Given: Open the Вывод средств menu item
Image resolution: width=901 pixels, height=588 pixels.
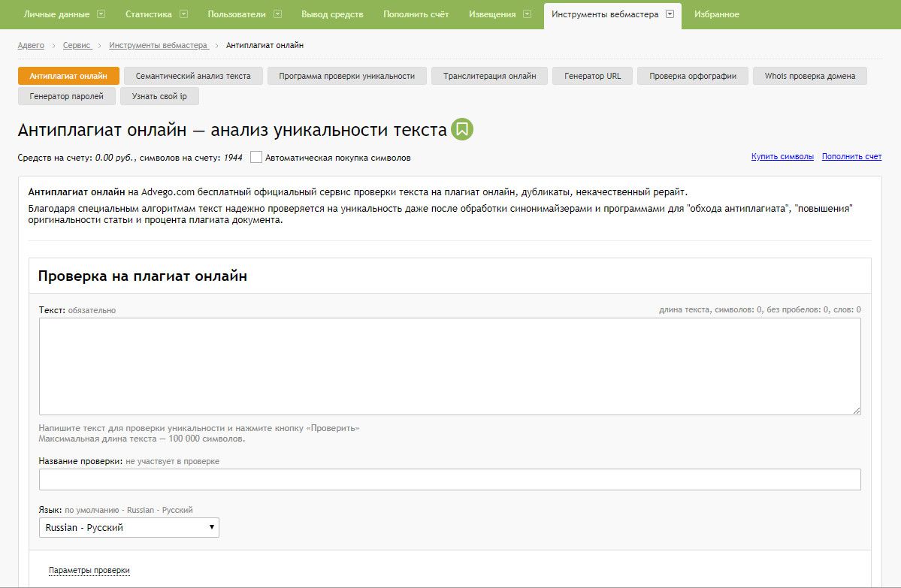Looking at the screenshot, I should (x=331, y=14).
